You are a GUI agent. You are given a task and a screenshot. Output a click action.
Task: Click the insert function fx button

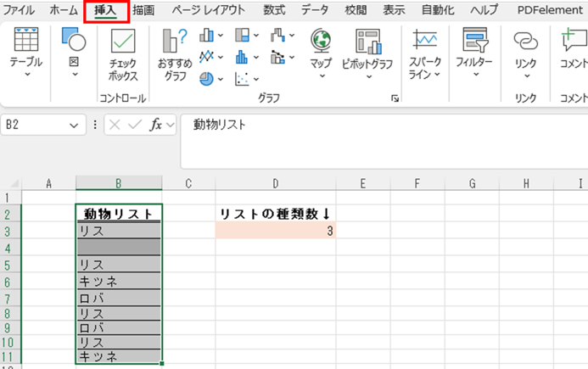pos(156,125)
